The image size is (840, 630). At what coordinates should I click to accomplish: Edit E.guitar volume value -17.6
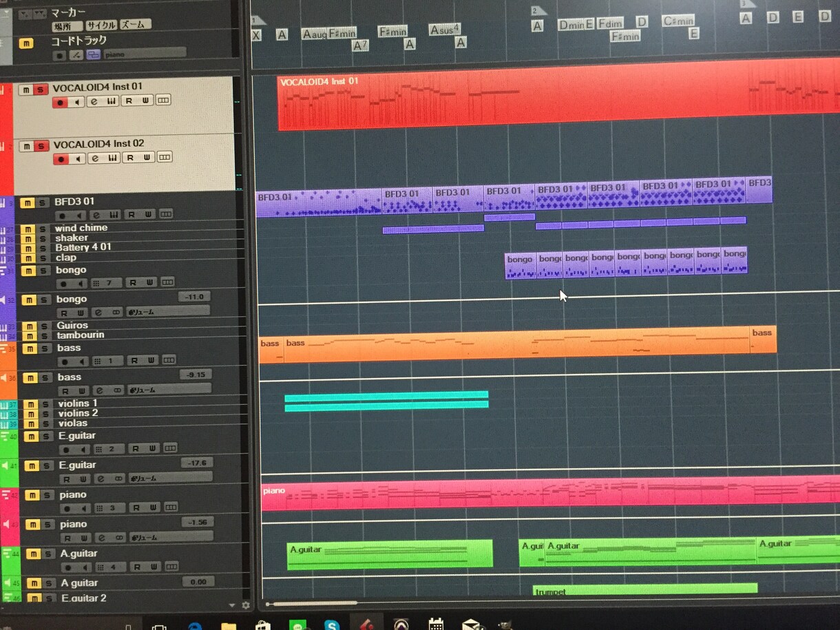[196, 463]
